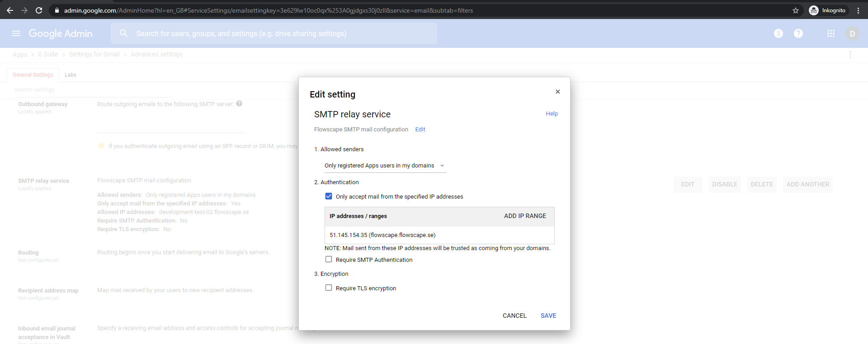Open the support assistant icon in header

pyautogui.click(x=778, y=33)
